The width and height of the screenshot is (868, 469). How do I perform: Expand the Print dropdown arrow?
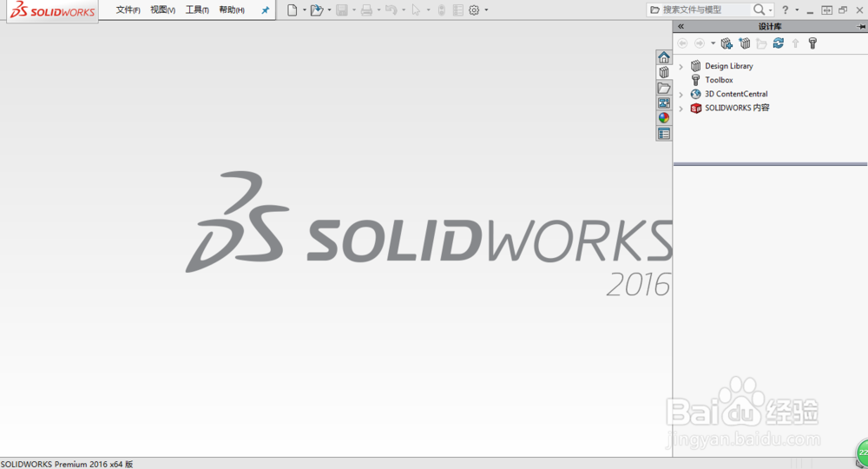click(x=378, y=10)
